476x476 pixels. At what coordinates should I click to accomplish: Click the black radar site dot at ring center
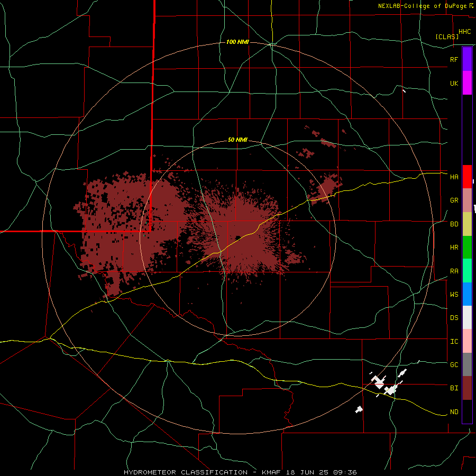pyautogui.click(x=239, y=237)
